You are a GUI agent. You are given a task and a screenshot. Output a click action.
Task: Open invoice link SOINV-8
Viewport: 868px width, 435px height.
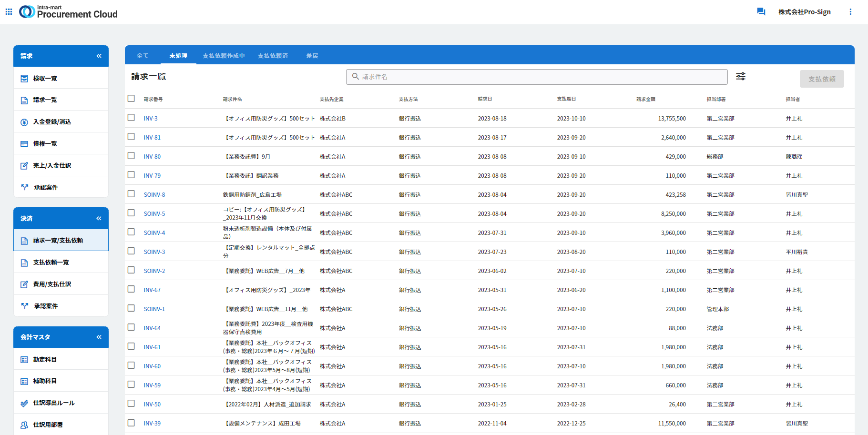[154, 195]
